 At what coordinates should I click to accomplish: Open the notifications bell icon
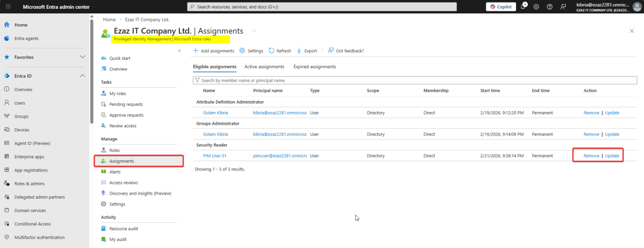[x=524, y=7]
